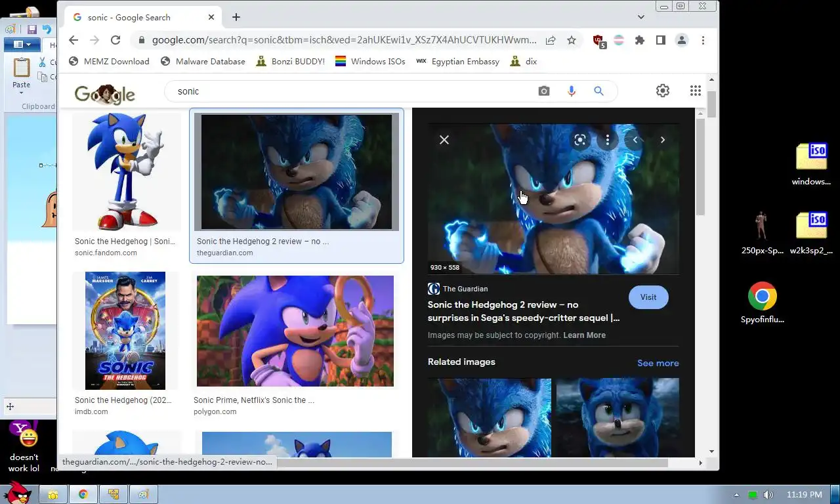Open Yahoo messenger 'doesn't work lol' icon
The height and width of the screenshot is (504, 840).
(x=24, y=446)
